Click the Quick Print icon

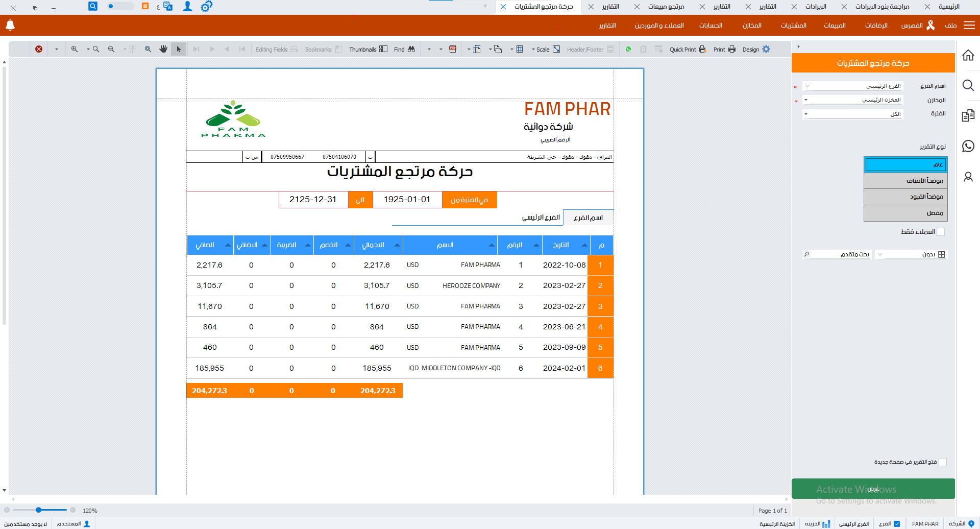click(x=702, y=50)
